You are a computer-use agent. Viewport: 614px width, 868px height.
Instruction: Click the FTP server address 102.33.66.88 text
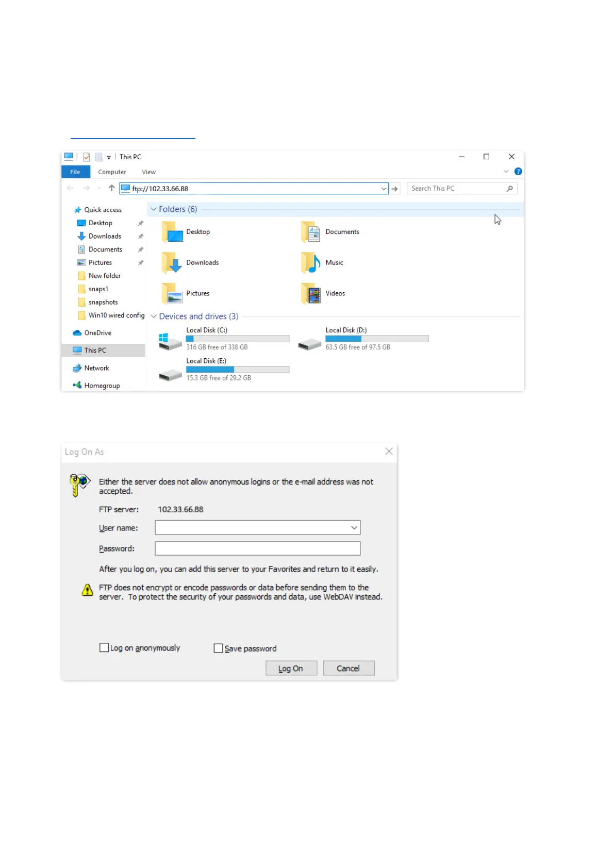180,510
